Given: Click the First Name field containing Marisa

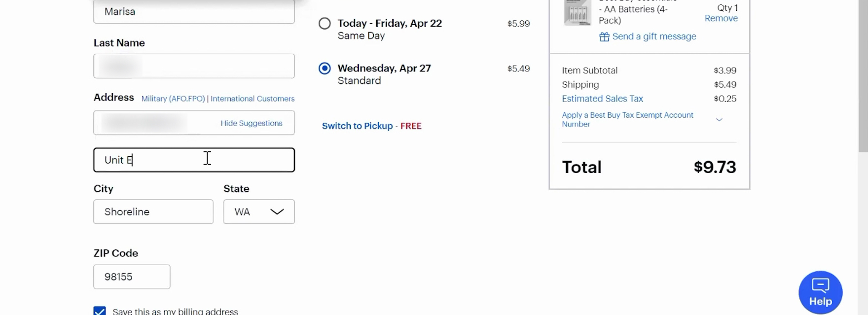Looking at the screenshot, I should click(x=194, y=12).
